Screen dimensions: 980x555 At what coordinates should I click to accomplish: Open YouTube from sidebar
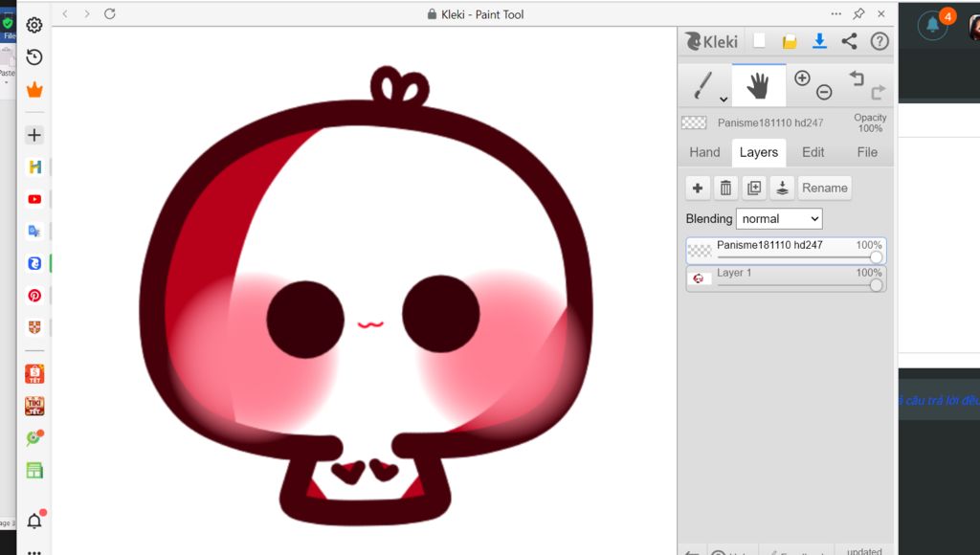click(34, 199)
